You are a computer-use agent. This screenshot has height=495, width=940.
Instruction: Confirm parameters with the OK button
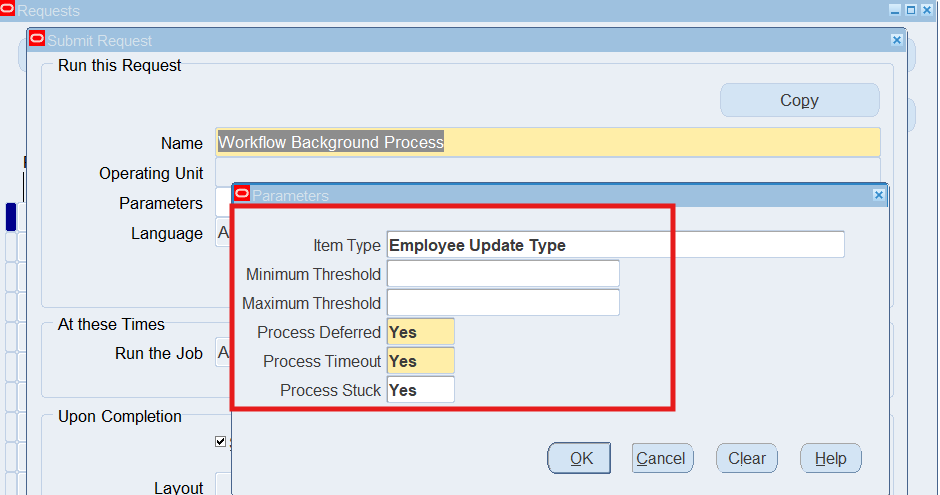point(581,459)
